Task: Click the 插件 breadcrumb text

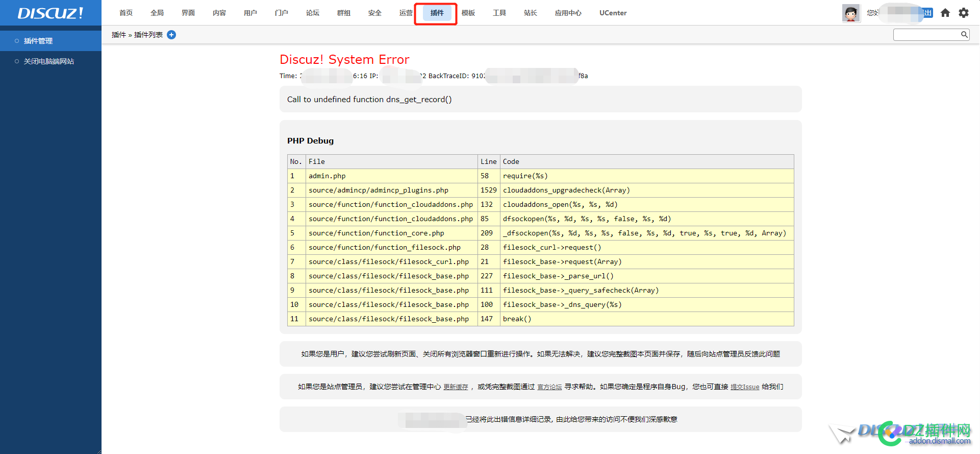Action: [119, 35]
